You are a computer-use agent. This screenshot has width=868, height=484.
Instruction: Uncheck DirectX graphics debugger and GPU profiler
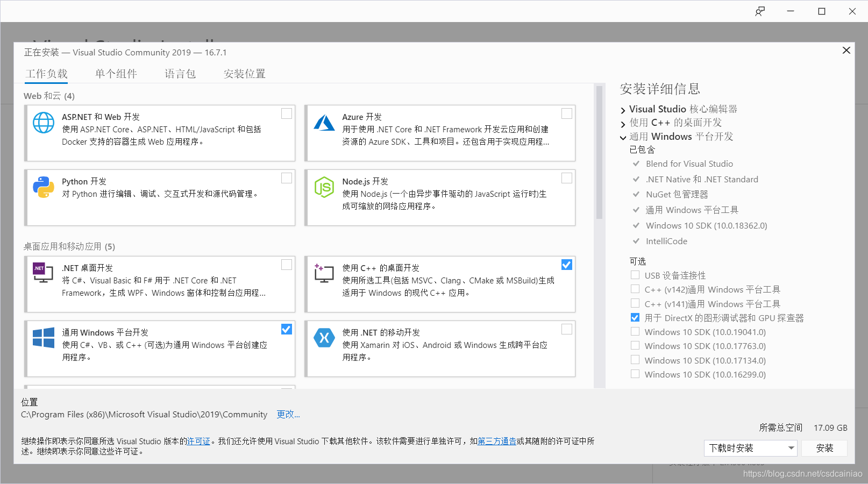pyautogui.click(x=635, y=317)
